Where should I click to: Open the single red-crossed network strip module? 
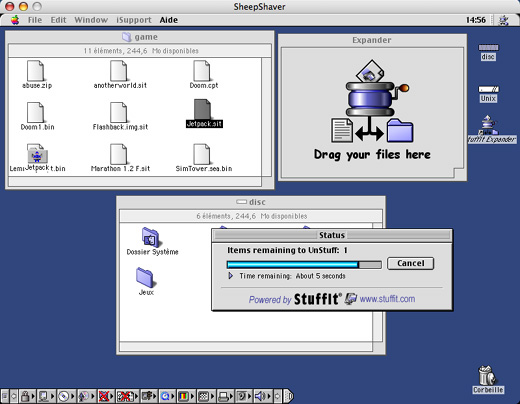(105, 396)
